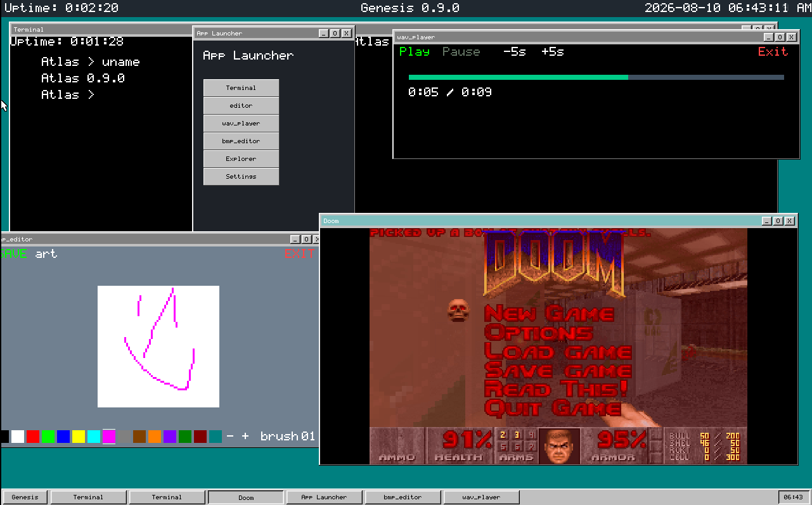Screen dimensions: 812x505
Task: Pick the yellow palette color
Action: click(79, 437)
